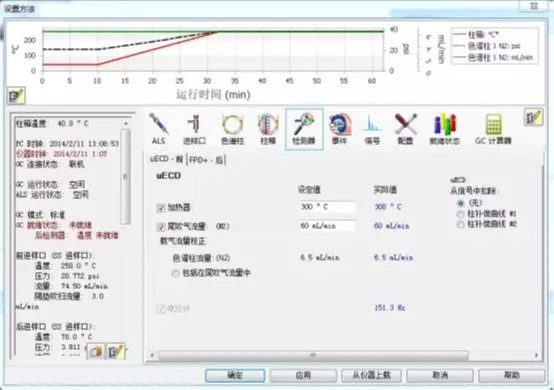
Task: Open the ALS autosampler settings icon
Action: (159, 129)
